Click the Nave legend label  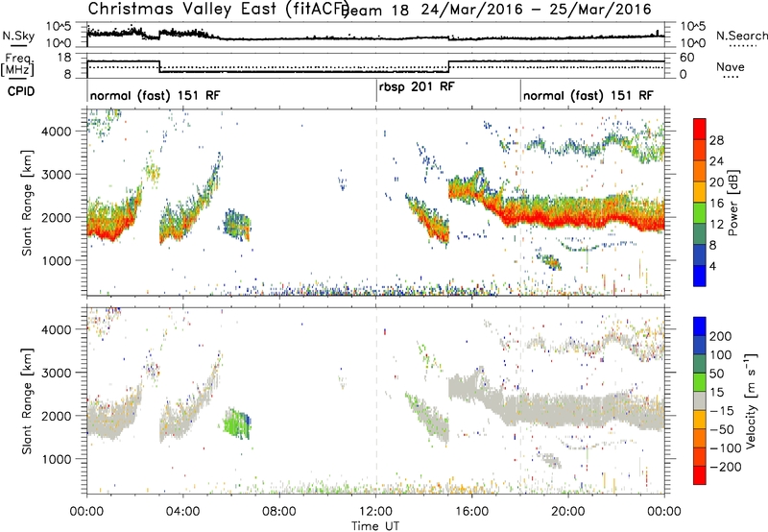click(x=731, y=67)
